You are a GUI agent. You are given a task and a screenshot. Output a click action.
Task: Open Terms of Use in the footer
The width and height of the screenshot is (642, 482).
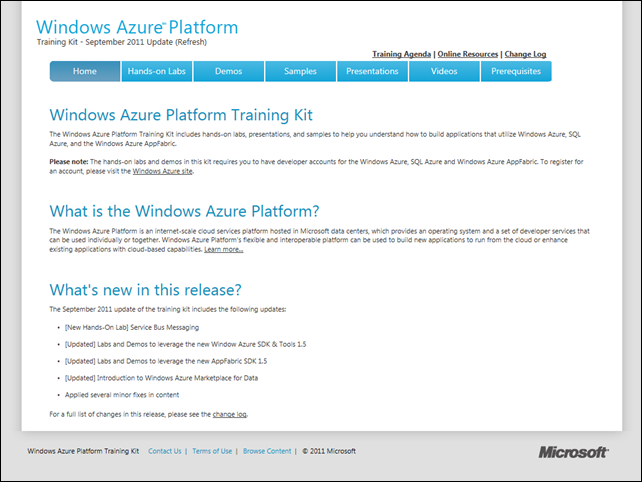point(212,451)
